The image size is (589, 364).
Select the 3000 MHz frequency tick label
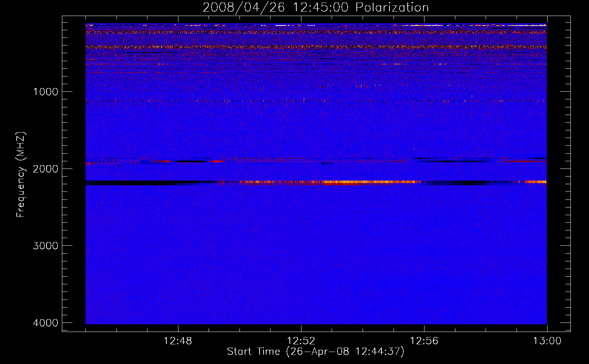point(46,246)
